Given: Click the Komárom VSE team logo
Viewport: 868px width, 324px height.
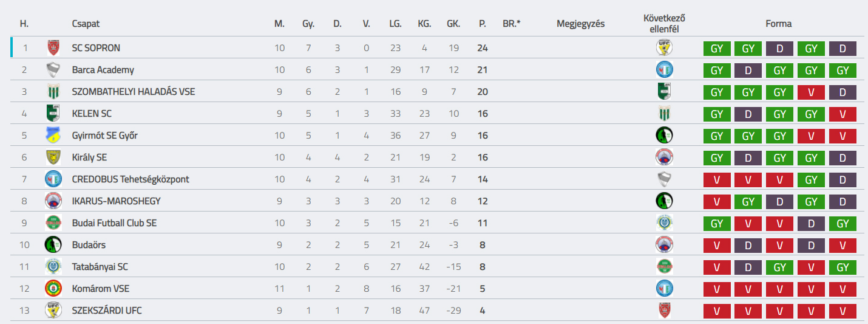Looking at the screenshot, I should click(53, 288).
